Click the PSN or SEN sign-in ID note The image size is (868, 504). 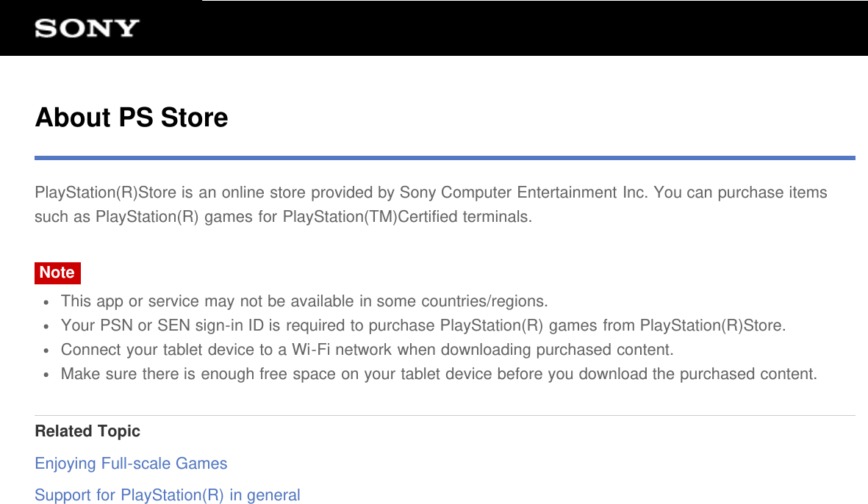coord(423,325)
